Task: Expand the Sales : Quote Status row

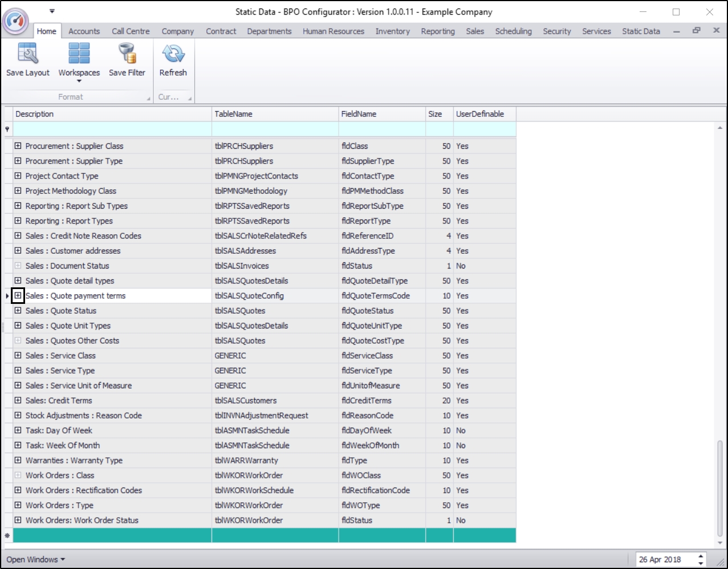Action: click(18, 311)
